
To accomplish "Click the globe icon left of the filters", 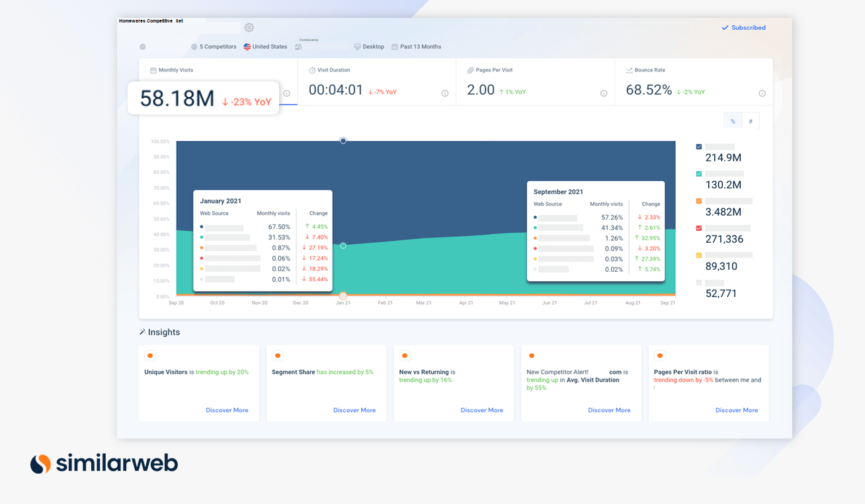I will (x=142, y=47).
